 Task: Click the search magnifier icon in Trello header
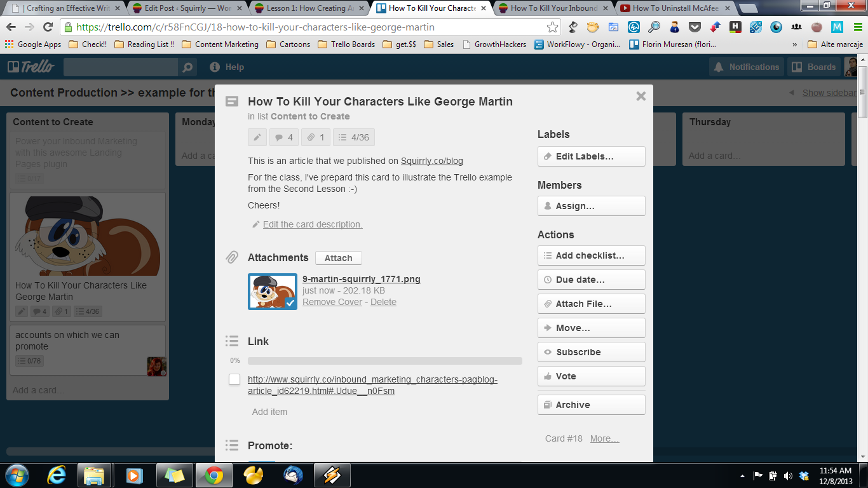tap(187, 67)
